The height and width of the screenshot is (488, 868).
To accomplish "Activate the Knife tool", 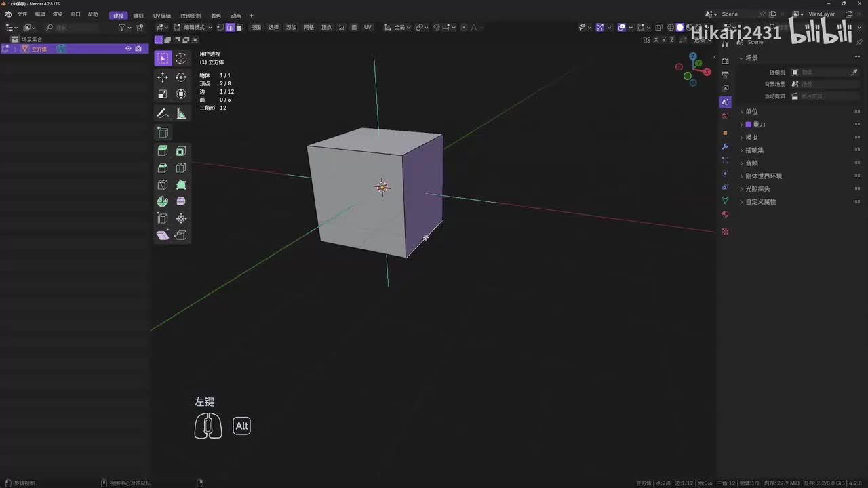I will click(163, 184).
